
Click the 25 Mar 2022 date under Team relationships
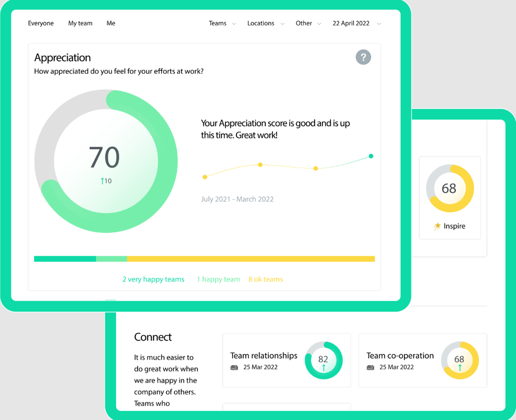point(260,367)
